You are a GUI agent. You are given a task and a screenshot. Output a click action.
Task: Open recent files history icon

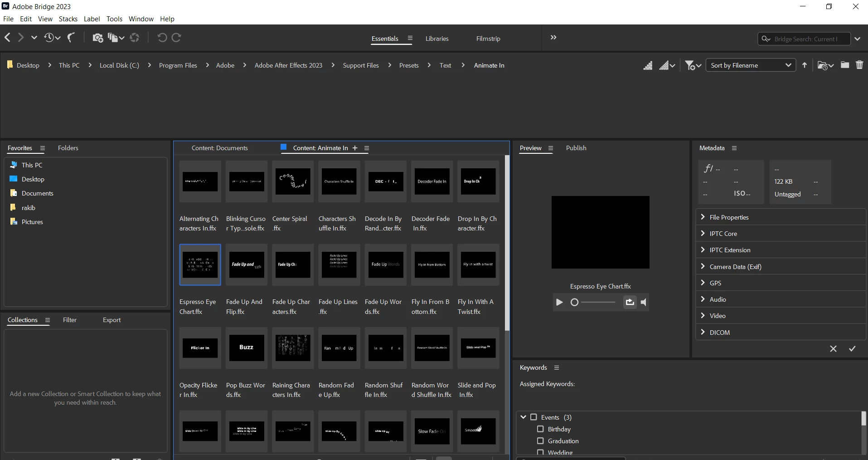coord(52,38)
